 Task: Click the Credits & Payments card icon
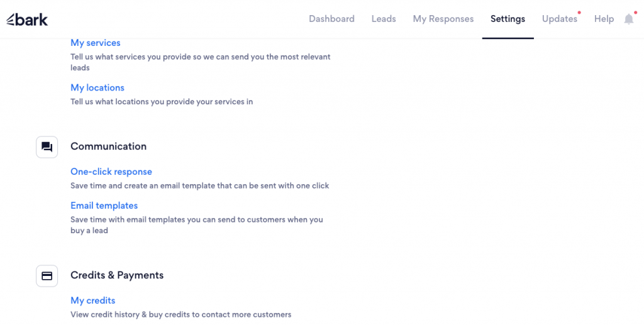pyautogui.click(x=47, y=276)
